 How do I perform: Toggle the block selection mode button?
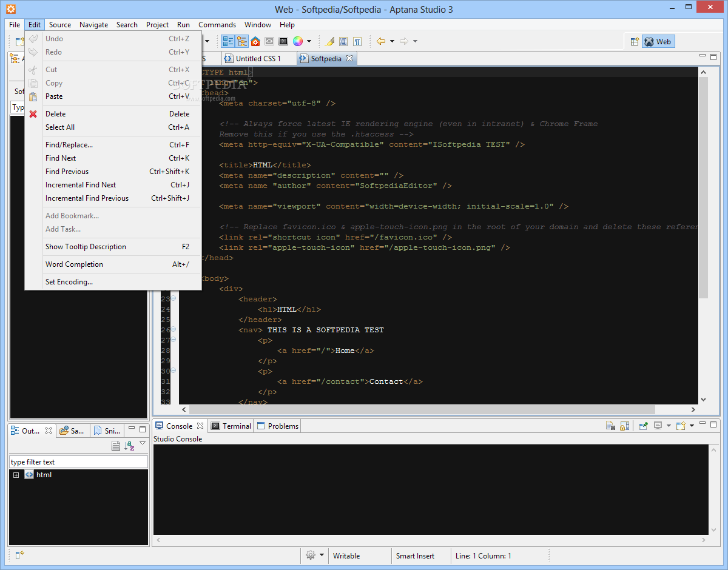tap(343, 41)
